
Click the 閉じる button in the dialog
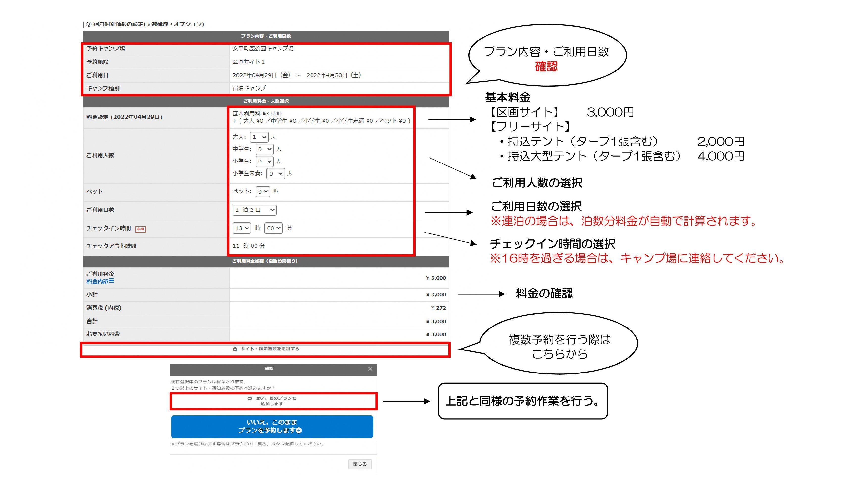click(360, 464)
